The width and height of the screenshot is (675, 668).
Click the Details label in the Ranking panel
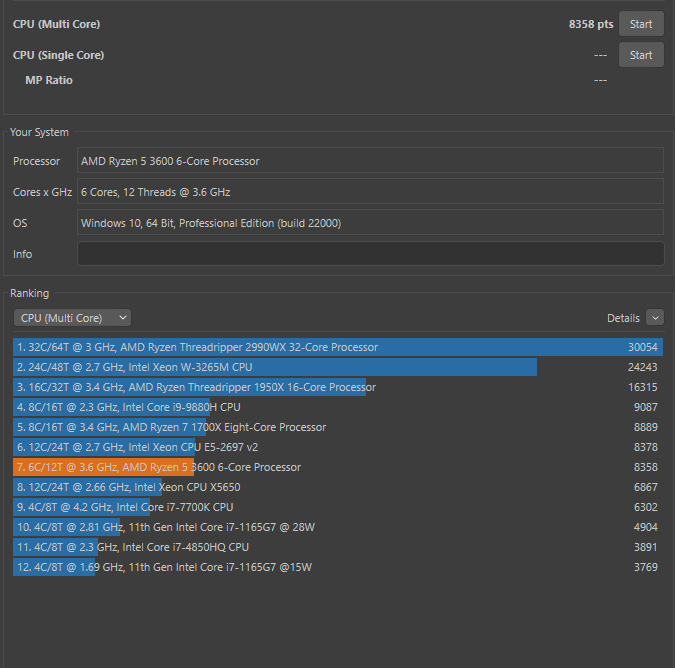pyautogui.click(x=623, y=318)
